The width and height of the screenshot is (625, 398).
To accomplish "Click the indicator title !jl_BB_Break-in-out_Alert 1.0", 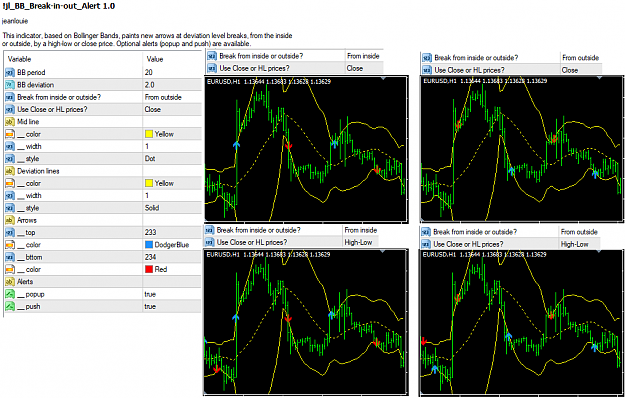I will point(59,6).
